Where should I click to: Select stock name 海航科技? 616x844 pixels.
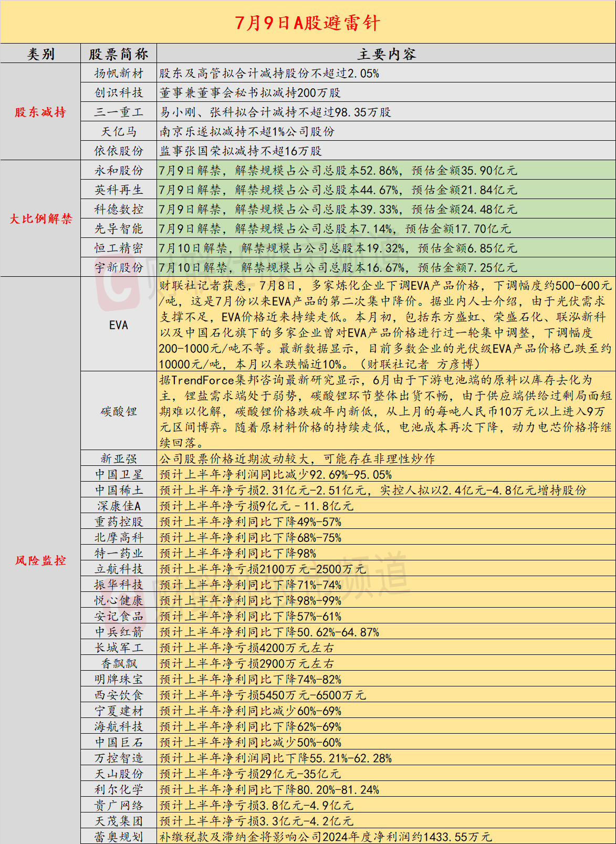pyautogui.click(x=119, y=727)
